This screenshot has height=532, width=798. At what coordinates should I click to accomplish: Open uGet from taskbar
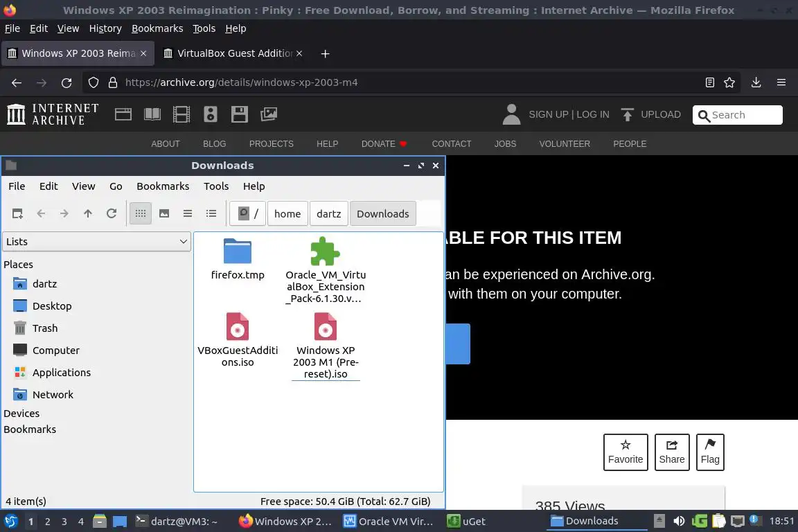coord(466,522)
